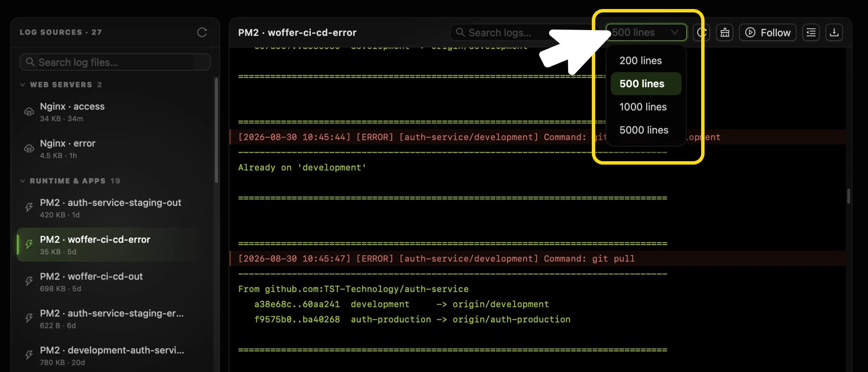Image resolution: width=868 pixels, height=372 pixels.
Task: Click bolt icon for auth-service-staging-er
Action: [29, 318]
